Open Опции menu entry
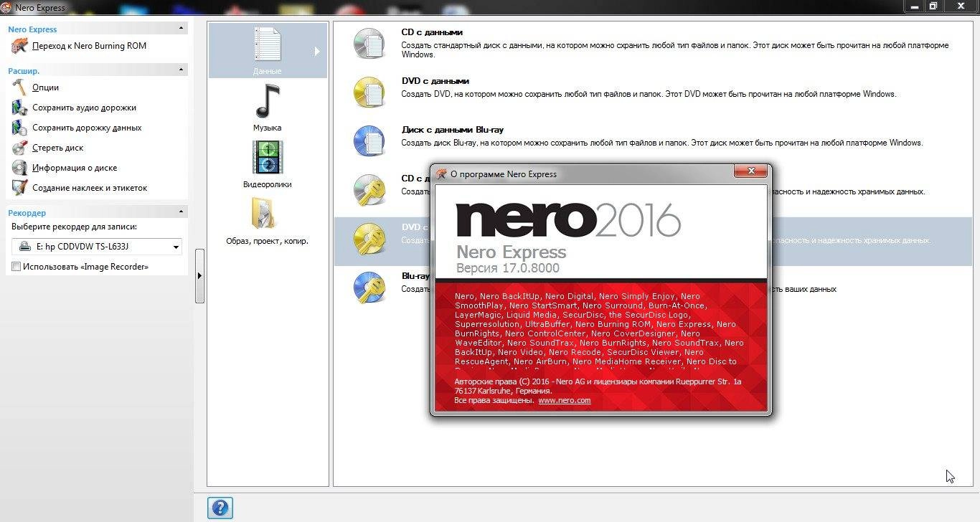The height and width of the screenshot is (522, 980). click(45, 87)
